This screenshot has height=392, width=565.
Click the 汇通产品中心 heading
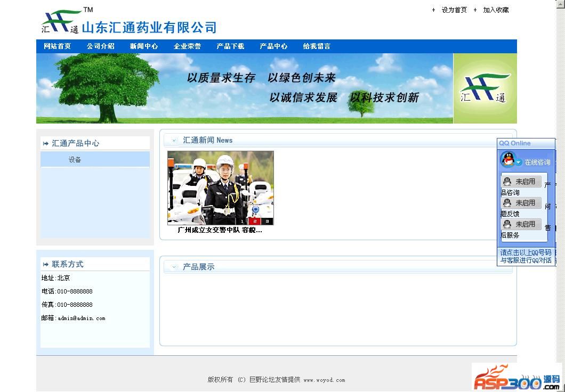pyautogui.click(x=75, y=143)
